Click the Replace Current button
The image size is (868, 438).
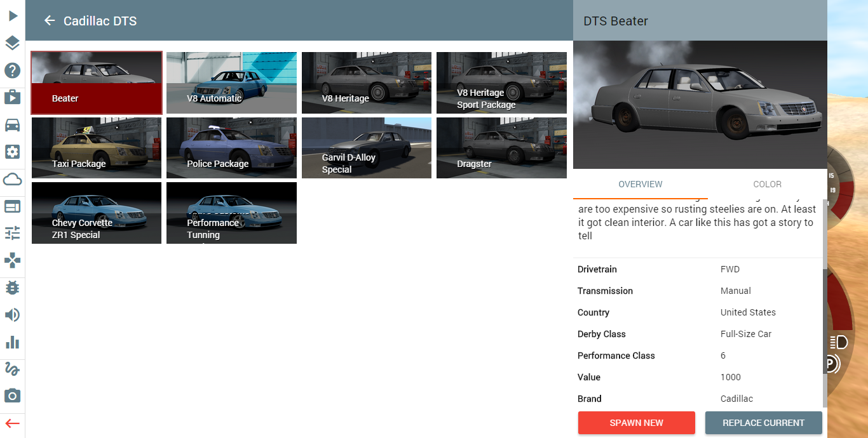(763, 423)
